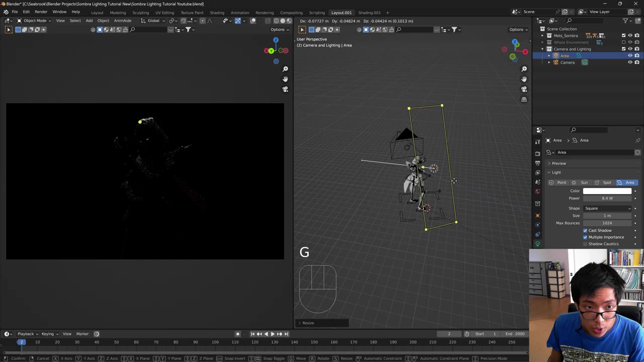Click the zoom magnifier gizmo in right viewport

tap(524, 69)
